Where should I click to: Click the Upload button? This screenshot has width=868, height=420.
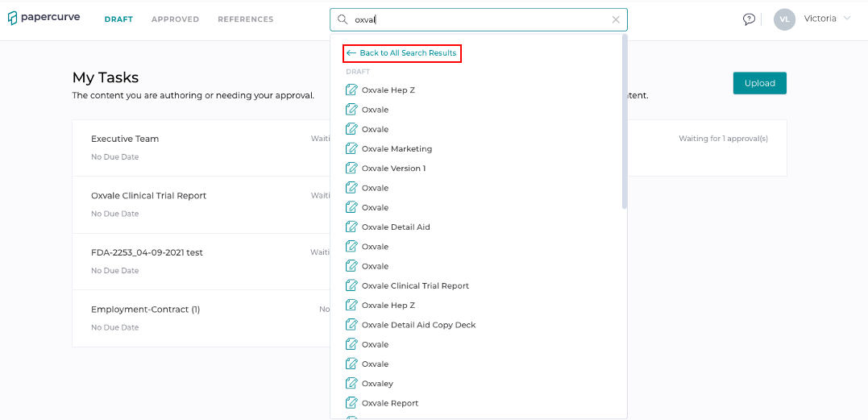tap(759, 83)
